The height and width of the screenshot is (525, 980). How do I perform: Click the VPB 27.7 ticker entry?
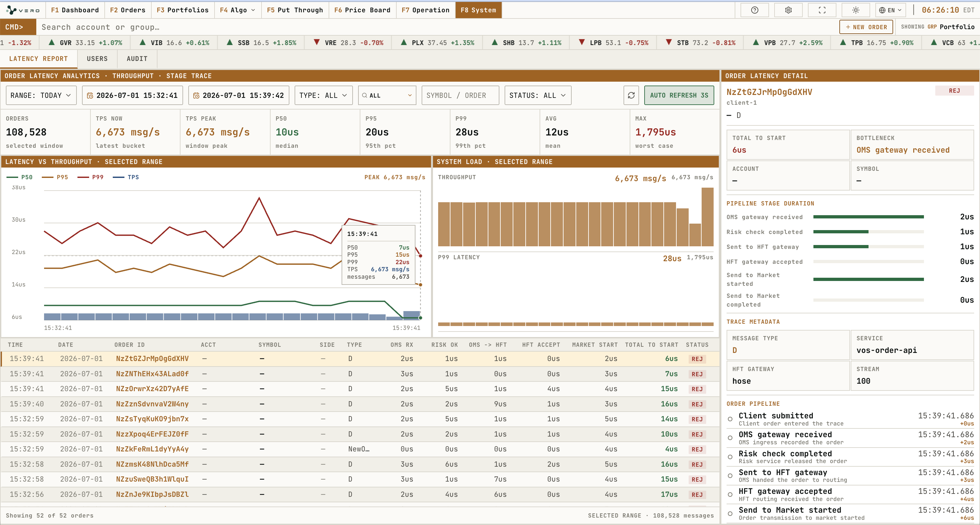[787, 42]
